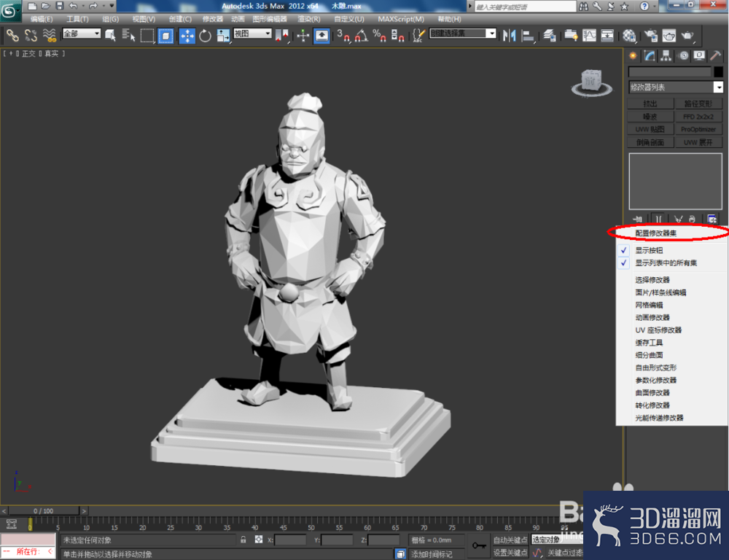Open the Schematic View
The height and width of the screenshot is (560, 729).
(607, 35)
